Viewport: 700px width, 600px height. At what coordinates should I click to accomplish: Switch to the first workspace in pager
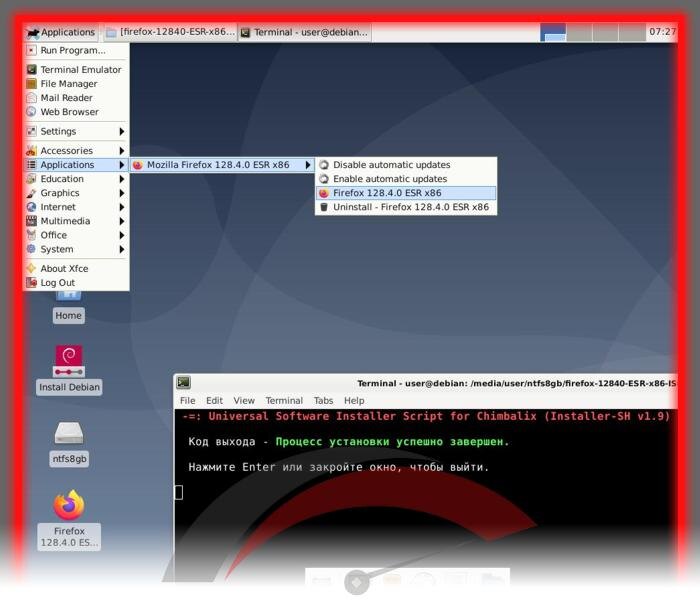pyautogui.click(x=553, y=32)
